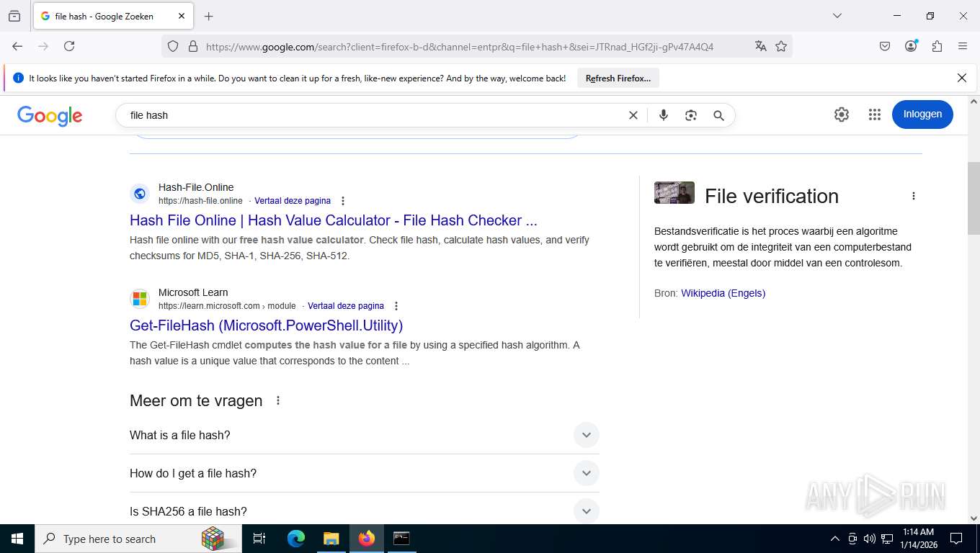Open volume control in system tray
Viewport: 980px width, 553px height.
coord(869,539)
